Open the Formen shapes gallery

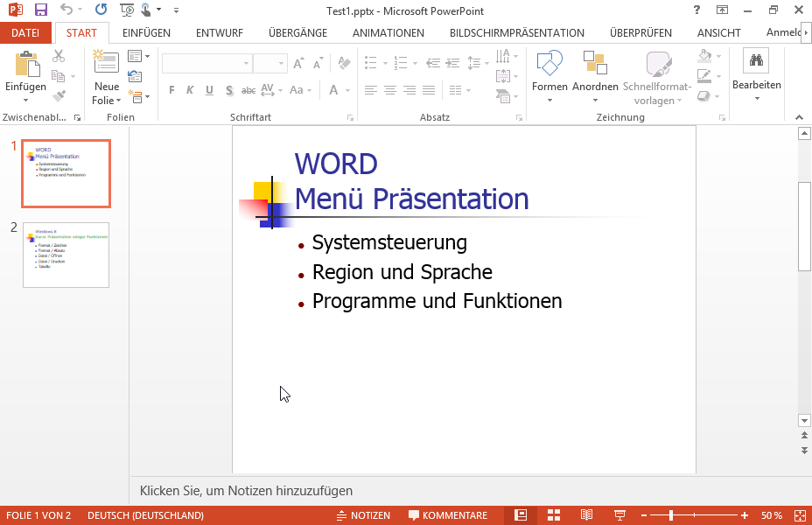click(x=549, y=75)
